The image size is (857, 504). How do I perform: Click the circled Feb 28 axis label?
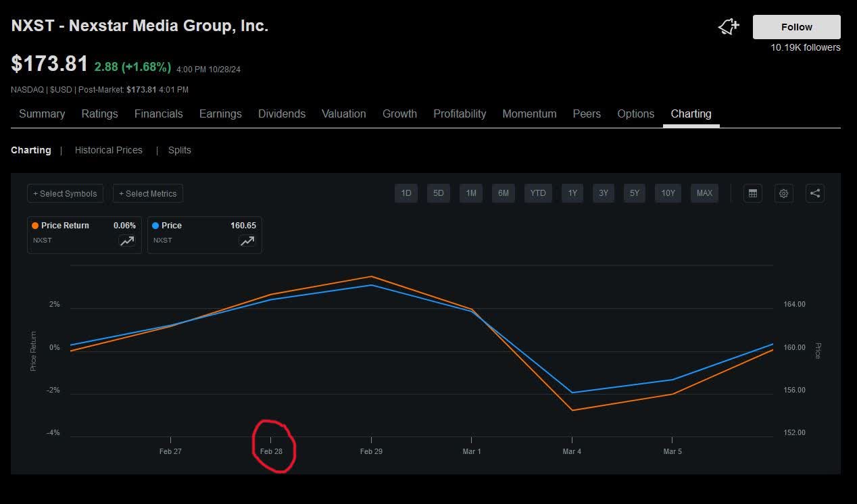click(x=272, y=451)
